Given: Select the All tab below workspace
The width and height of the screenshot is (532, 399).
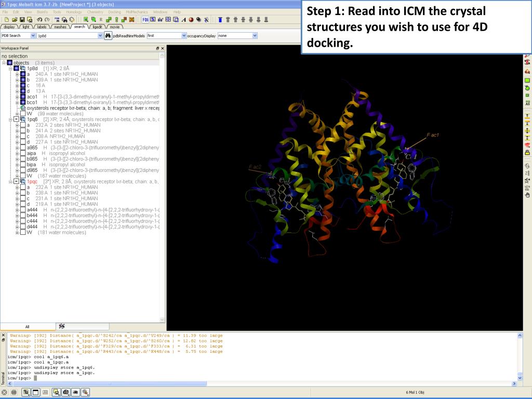Looking at the screenshot, I should pos(28,327).
